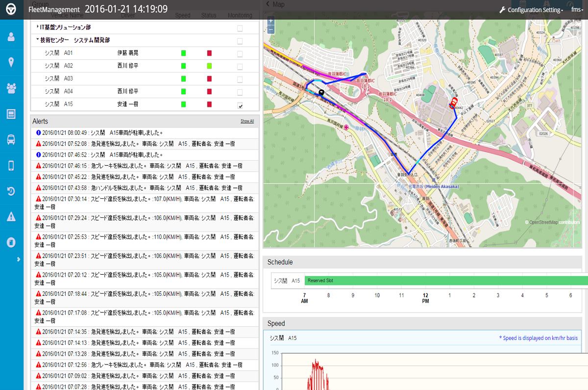
Task: Open the calculator-style sidebar icon
Action: 11,114
